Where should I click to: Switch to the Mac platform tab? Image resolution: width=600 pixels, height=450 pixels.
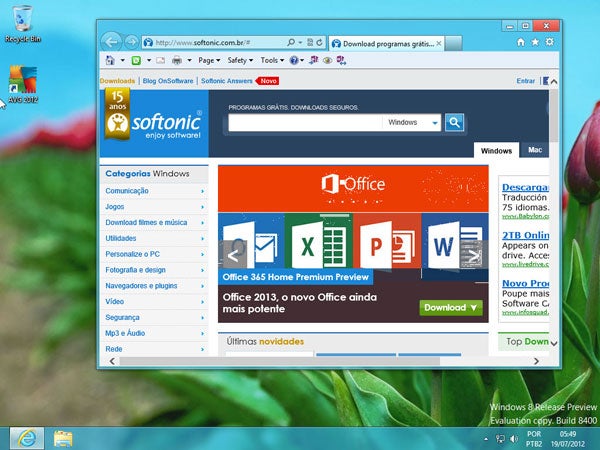coord(535,150)
